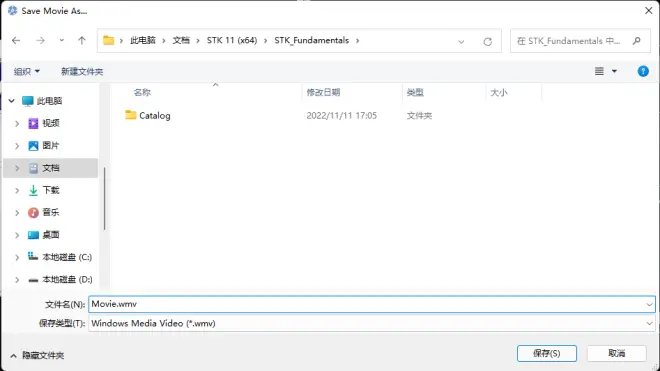Refresh the current folder view
Viewport: 660px width, 371px height.
[x=487, y=41]
